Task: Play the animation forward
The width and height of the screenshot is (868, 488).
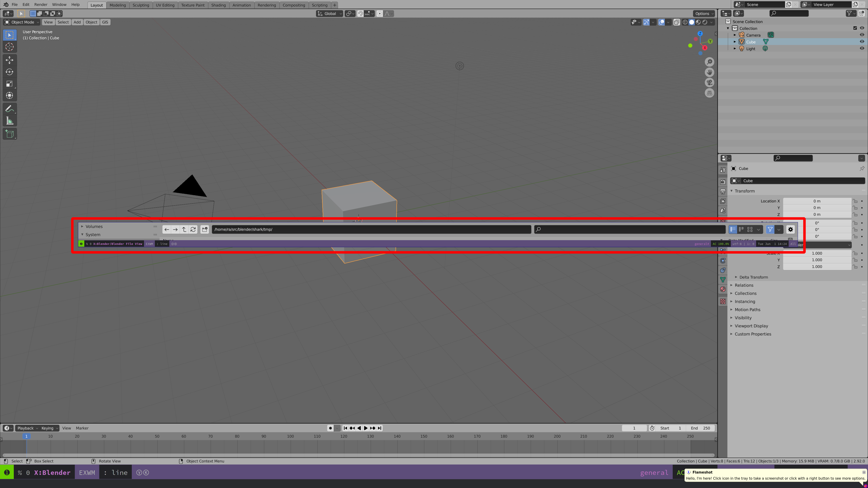Action: (x=366, y=428)
